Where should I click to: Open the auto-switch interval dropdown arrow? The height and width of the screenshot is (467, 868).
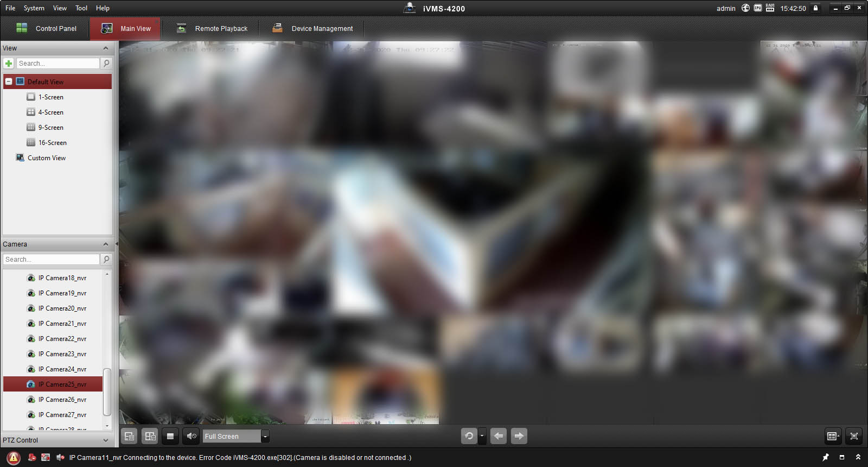pyautogui.click(x=482, y=436)
